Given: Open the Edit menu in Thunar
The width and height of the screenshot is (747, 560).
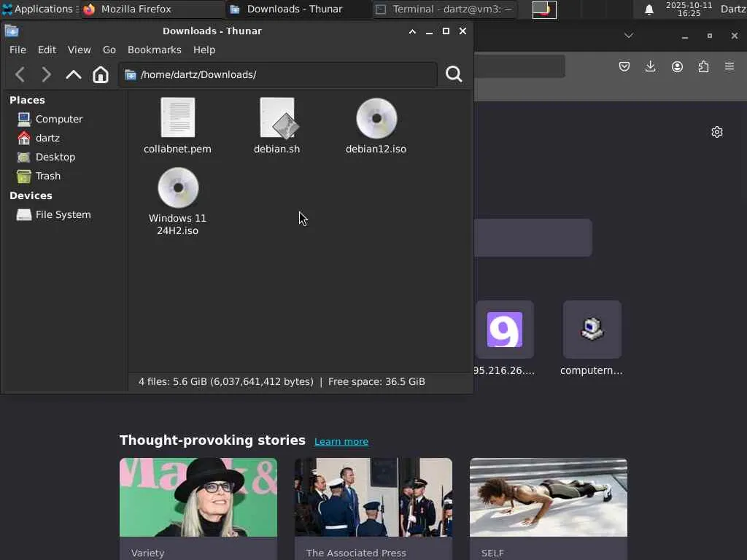Looking at the screenshot, I should tap(47, 50).
